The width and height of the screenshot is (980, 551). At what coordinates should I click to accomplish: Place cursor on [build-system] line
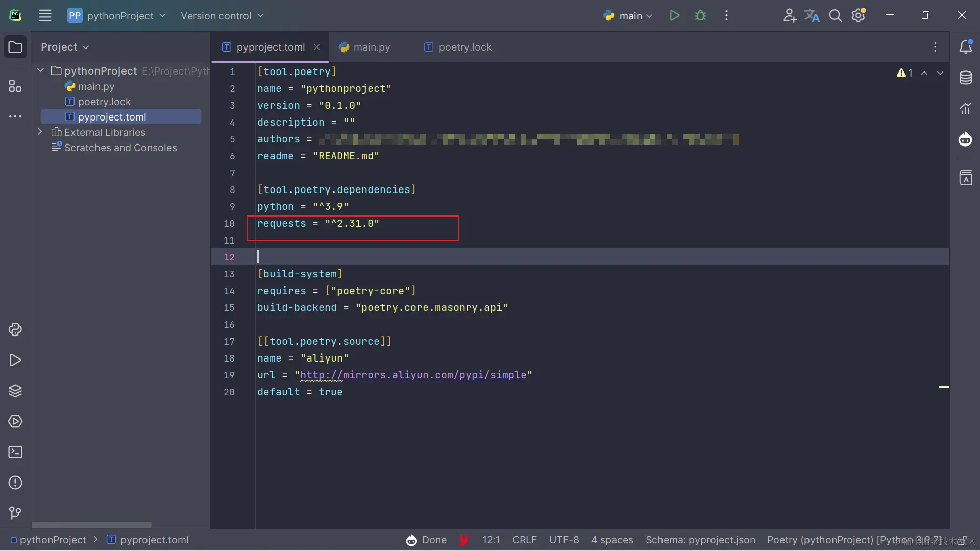300,274
